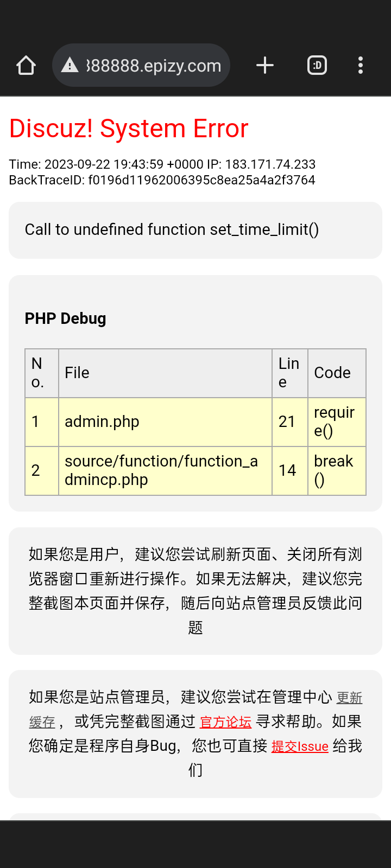Tap the Discuz! System Error heading
This screenshot has width=391, height=868.
coord(129,129)
